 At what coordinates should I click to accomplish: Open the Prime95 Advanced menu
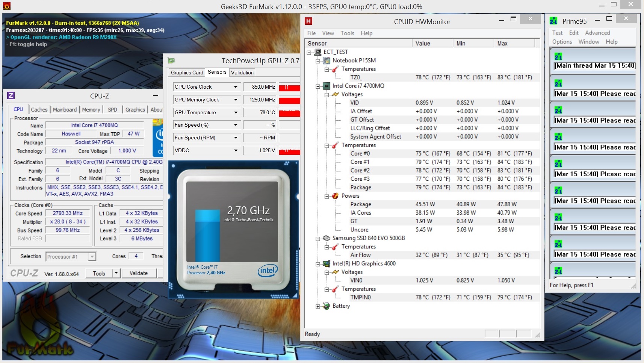(597, 33)
